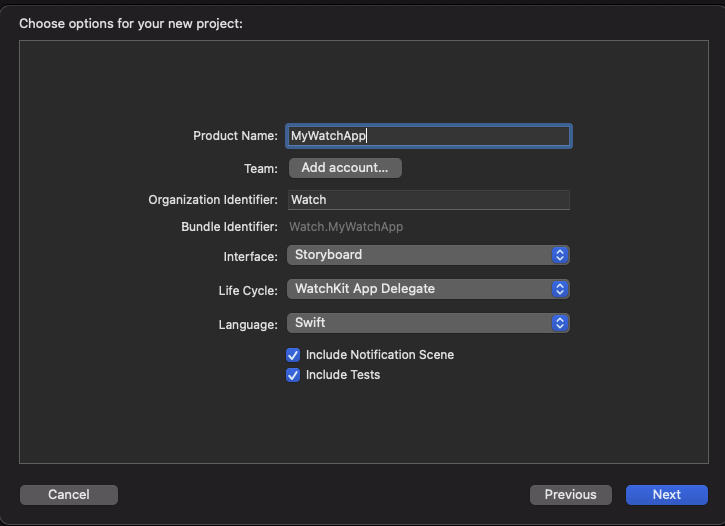Click the Product Name text field

pos(429,136)
